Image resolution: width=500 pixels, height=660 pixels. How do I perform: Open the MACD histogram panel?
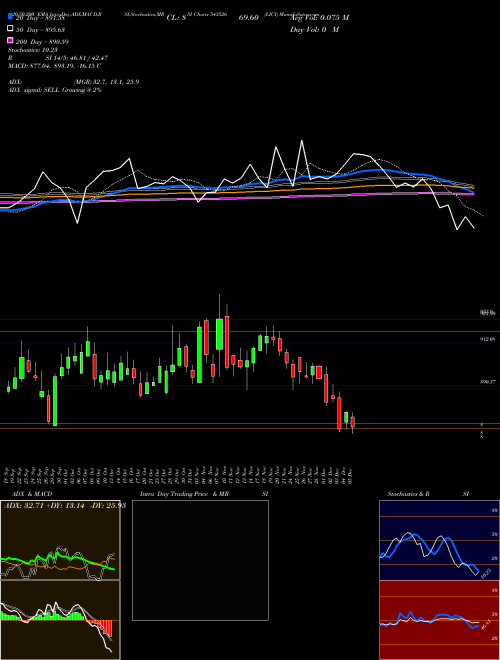[x=60, y=620]
